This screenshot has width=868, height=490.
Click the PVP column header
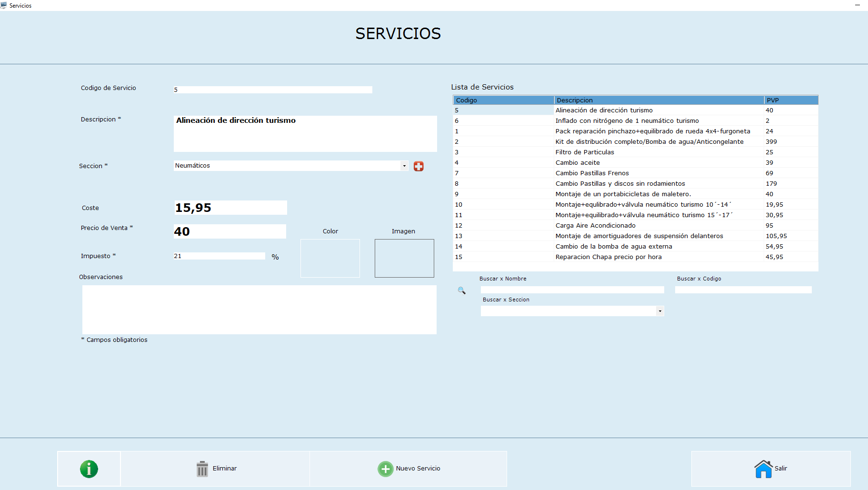(x=790, y=100)
